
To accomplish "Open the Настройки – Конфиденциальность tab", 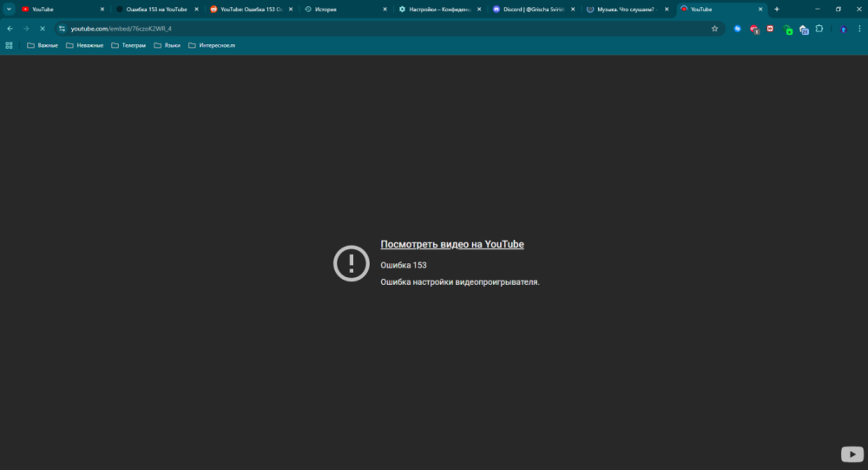I will pos(439,10).
